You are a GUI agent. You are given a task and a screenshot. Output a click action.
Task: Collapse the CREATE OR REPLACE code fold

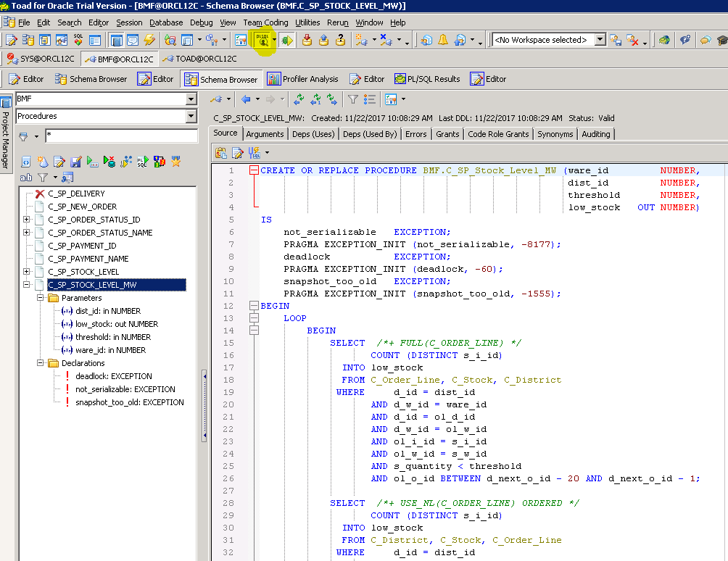click(254, 171)
